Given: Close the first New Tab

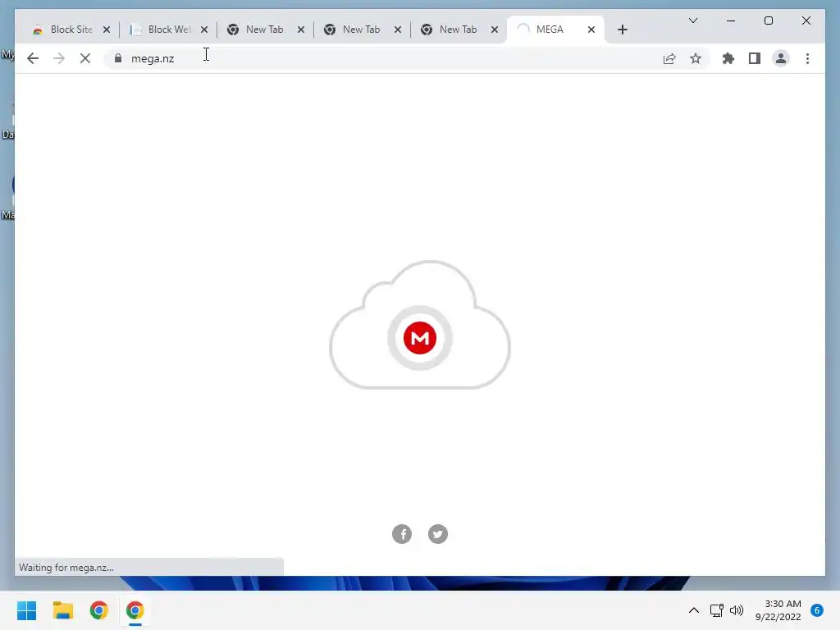Looking at the screenshot, I should tap(301, 30).
